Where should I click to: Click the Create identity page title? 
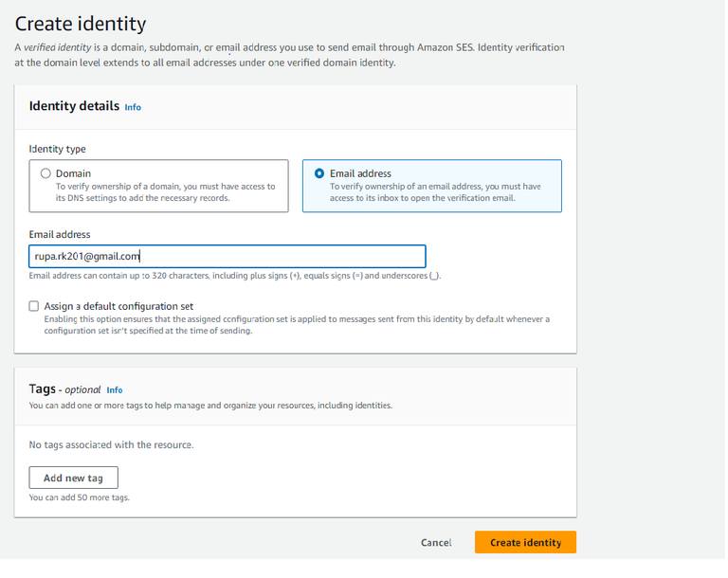point(81,24)
